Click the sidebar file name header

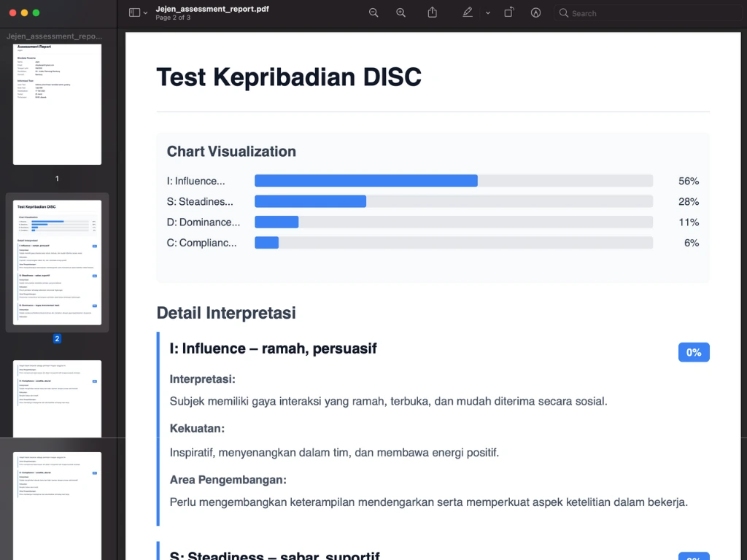click(x=54, y=36)
